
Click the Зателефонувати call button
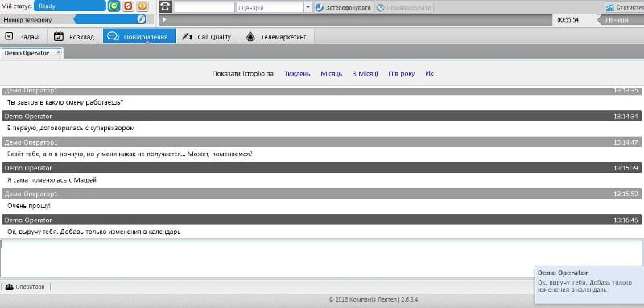(345, 8)
